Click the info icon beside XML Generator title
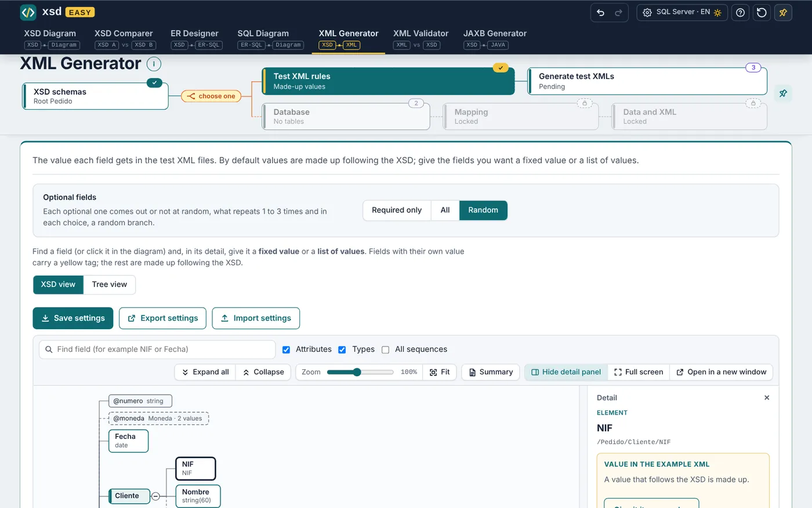Image resolution: width=812 pixels, height=508 pixels. click(154, 64)
